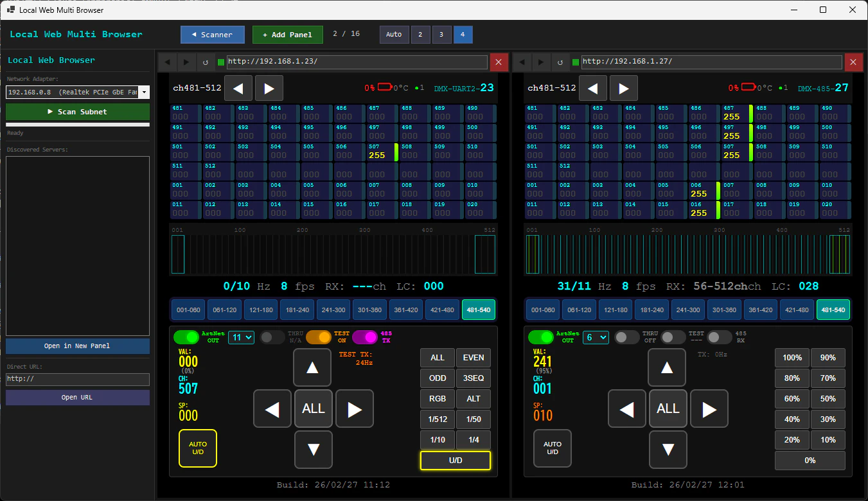Select the 001-060 range tab on DMX-UART2-23
868x501 pixels.
pyautogui.click(x=189, y=310)
